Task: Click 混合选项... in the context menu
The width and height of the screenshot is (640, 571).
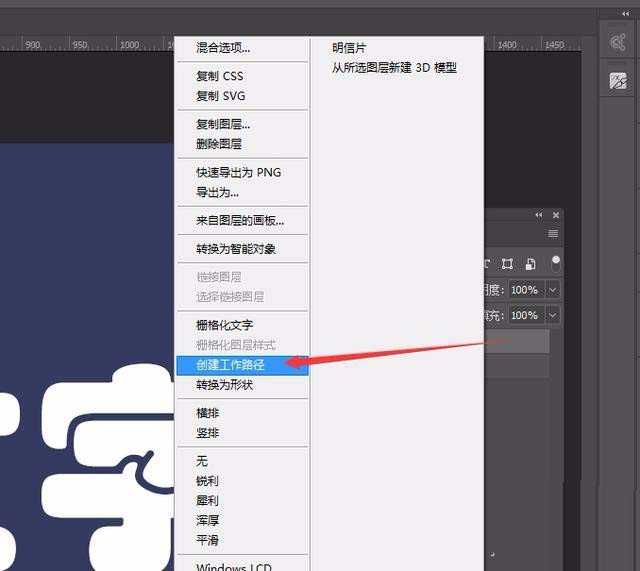Action: (x=223, y=48)
